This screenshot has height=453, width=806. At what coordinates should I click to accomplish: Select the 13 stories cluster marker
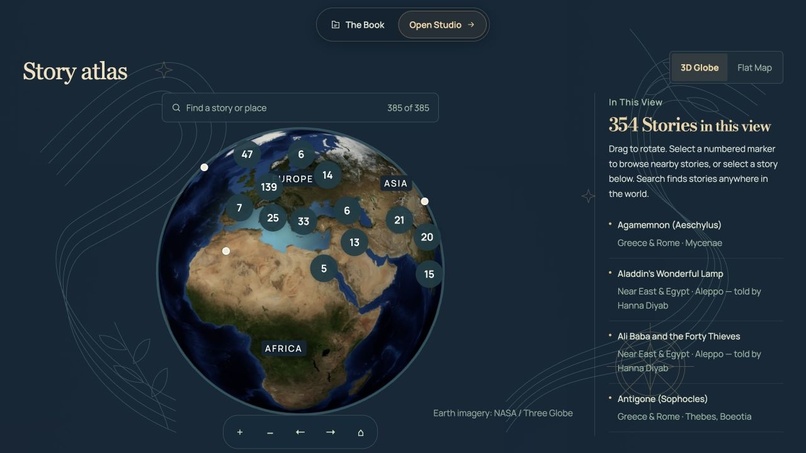(354, 242)
